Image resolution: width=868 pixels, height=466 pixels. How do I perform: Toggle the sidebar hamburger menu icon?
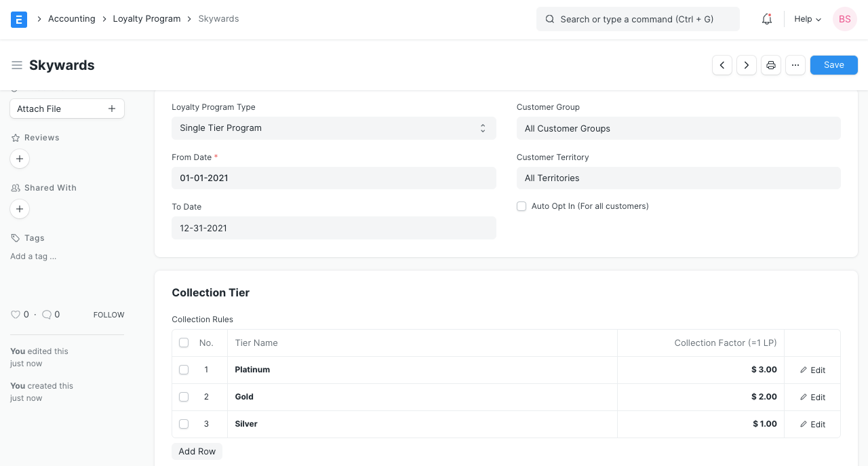pyautogui.click(x=17, y=65)
